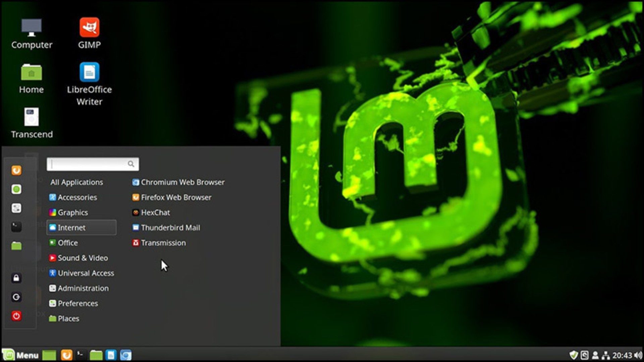
Task: Open Transmission torrent client
Action: pyautogui.click(x=163, y=243)
